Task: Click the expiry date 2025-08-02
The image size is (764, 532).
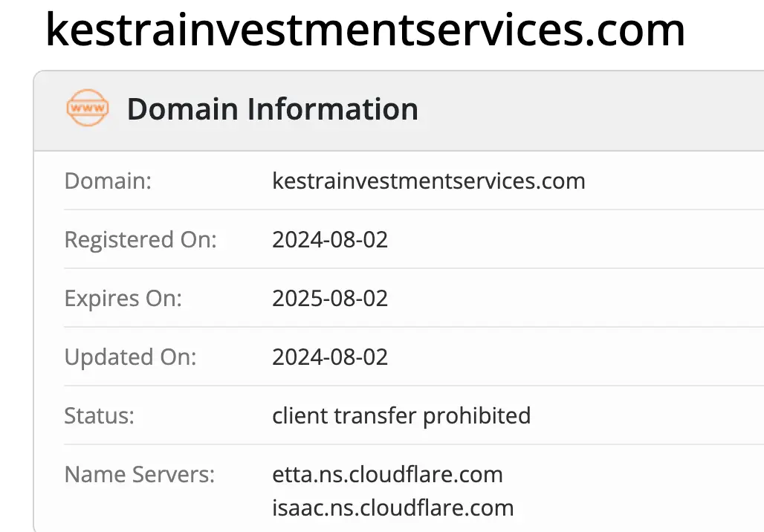Action: point(330,298)
